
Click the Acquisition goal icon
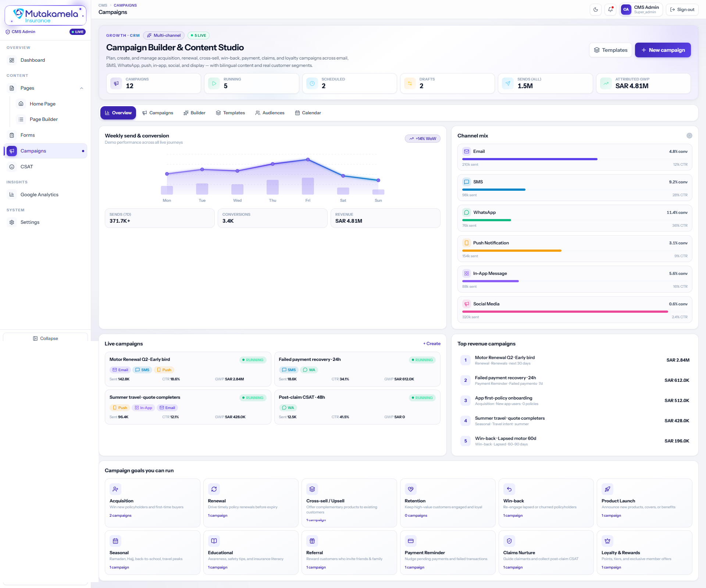point(115,489)
